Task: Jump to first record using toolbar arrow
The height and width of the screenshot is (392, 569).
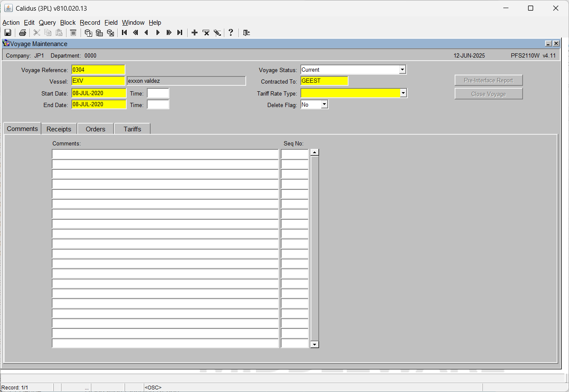Action: pos(125,33)
